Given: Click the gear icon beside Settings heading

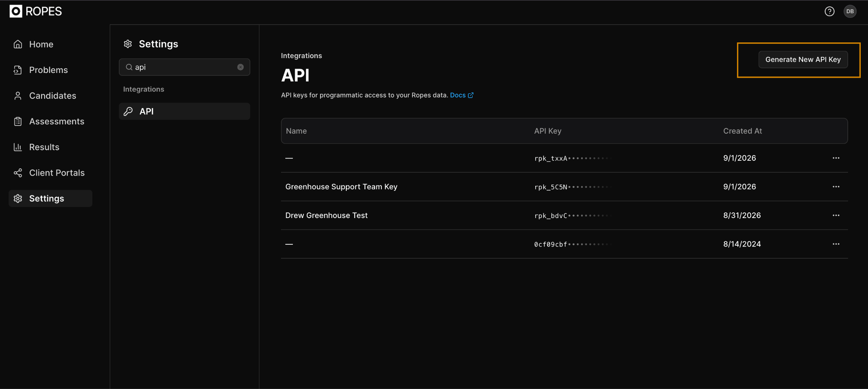Looking at the screenshot, I should coord(128,44).
